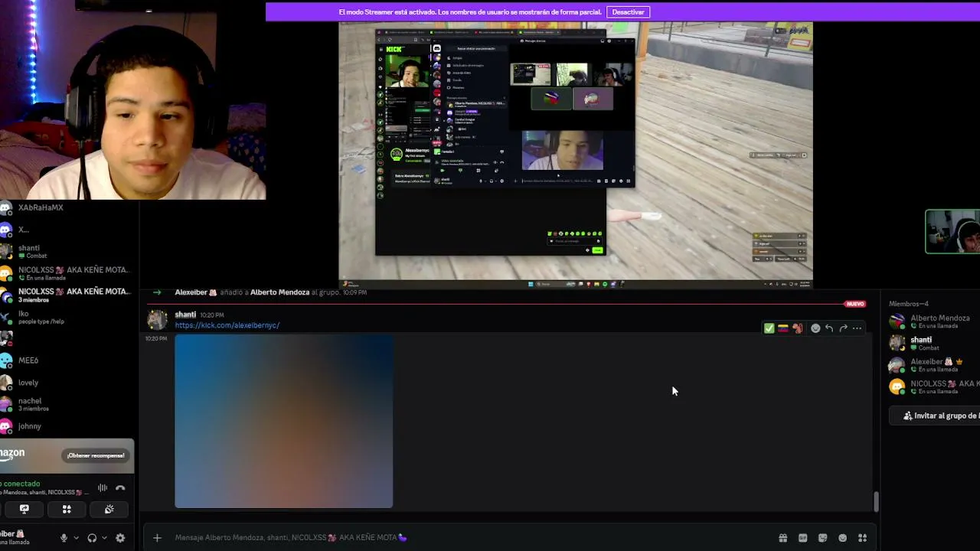Share your screen in the call
The width and height of the screenshot is (980, 551).
click(24, 509)
